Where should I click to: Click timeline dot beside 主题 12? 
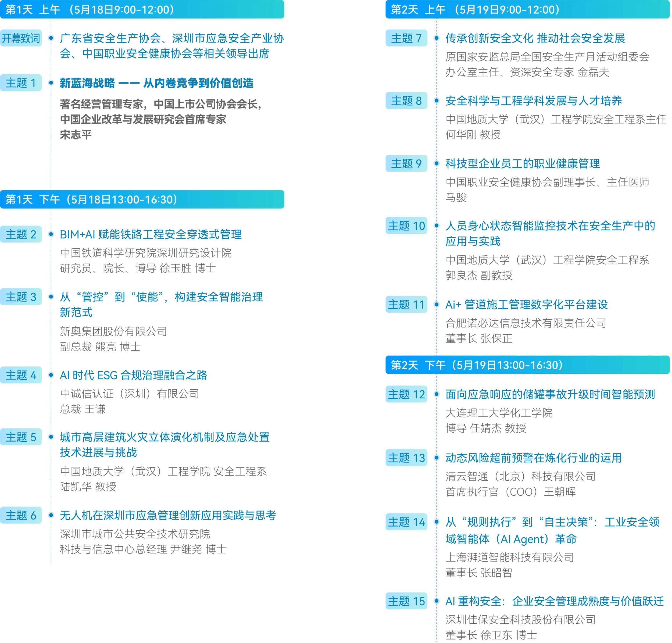[436, 394]
